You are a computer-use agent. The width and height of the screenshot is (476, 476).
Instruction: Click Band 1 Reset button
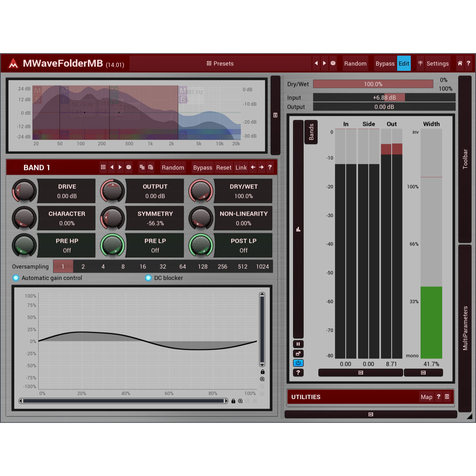pos(224,168)
